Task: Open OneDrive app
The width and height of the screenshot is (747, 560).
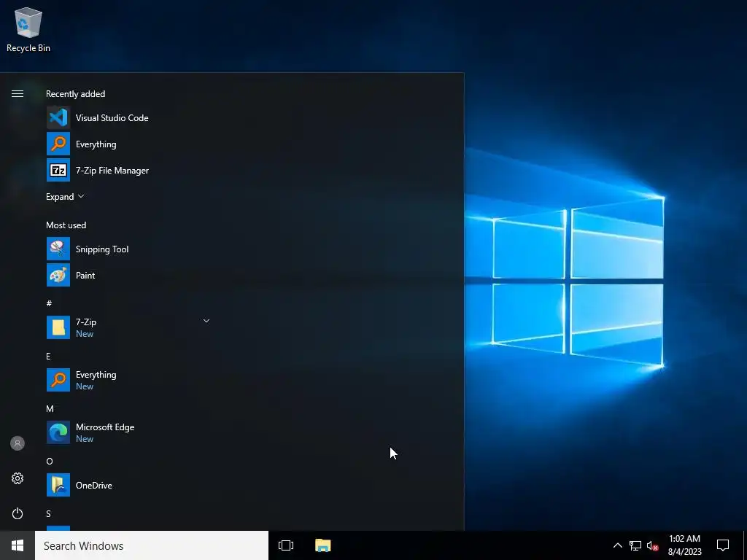Action: (x=128, y=485)
